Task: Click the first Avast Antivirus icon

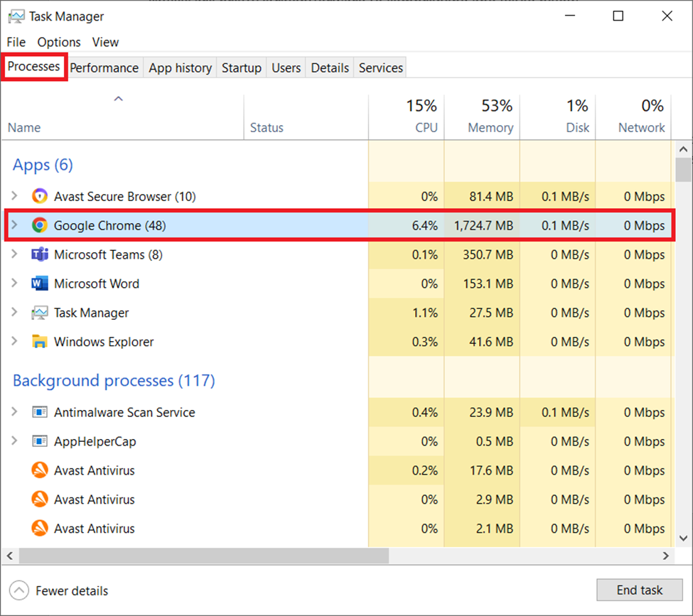Action: tap(40, 470)
